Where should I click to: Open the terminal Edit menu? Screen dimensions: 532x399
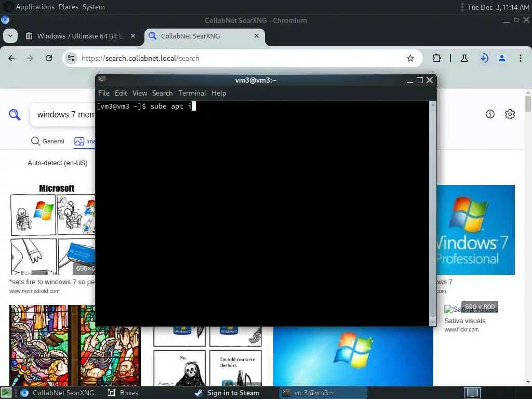tap(121, 93)
